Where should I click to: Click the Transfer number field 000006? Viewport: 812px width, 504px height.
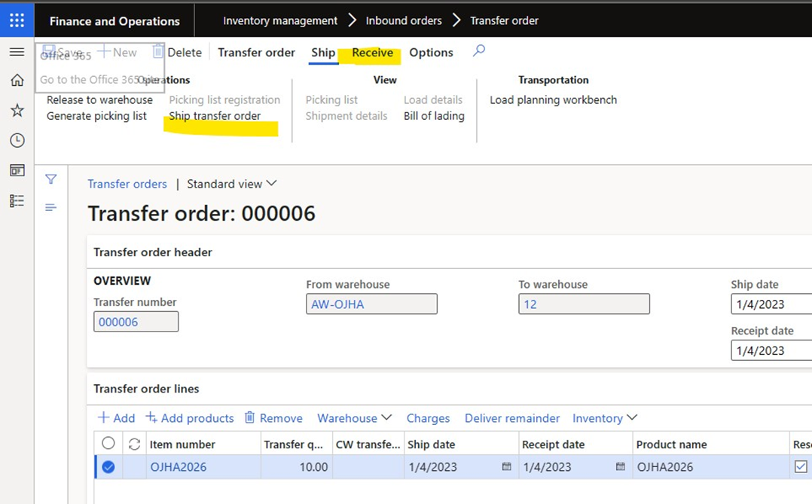pos(136,322)
